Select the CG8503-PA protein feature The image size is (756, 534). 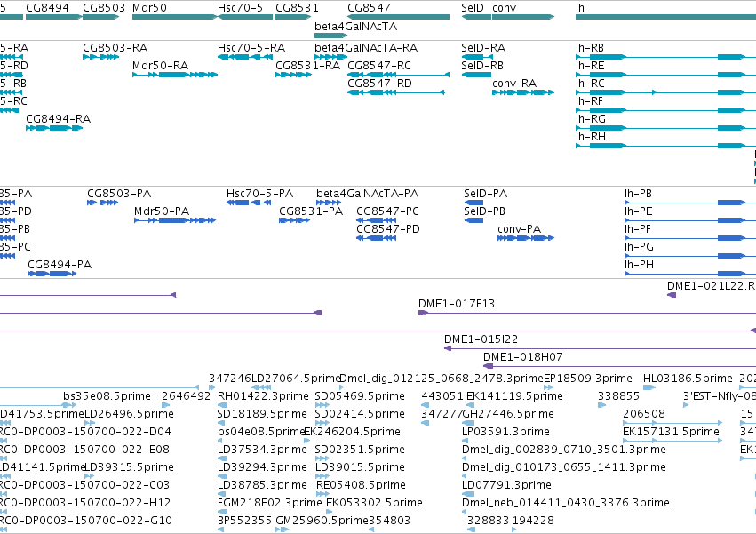[x=103, y=203]
